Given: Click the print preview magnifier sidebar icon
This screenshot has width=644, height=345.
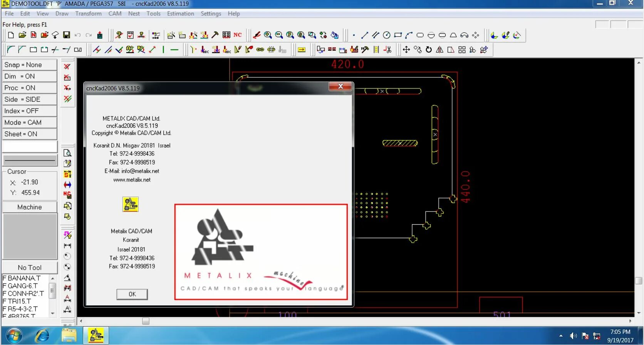Looking at the screenshot, I should pyautogui.click(x=67, y=153).
